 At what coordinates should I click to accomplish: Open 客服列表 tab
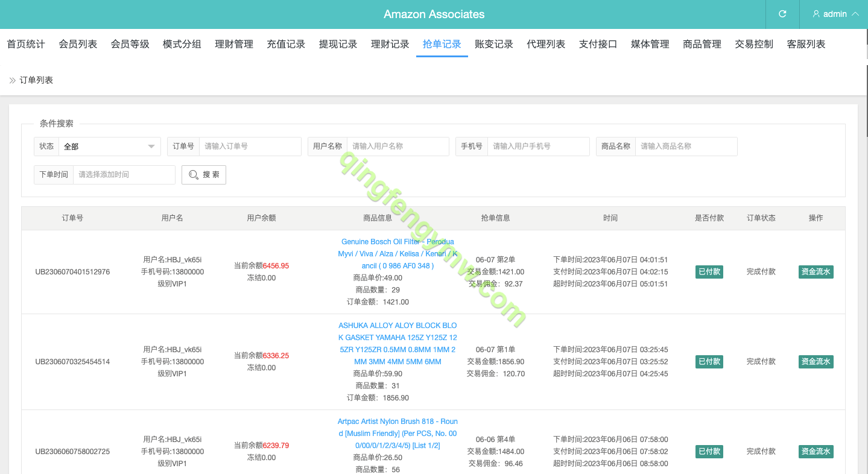(x=806, y=44)
